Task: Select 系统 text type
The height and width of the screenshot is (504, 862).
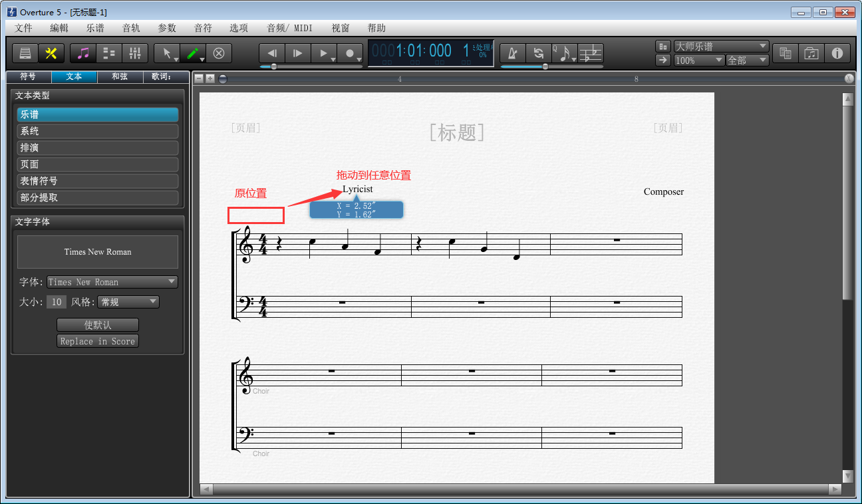Action: tap(98, 131)
